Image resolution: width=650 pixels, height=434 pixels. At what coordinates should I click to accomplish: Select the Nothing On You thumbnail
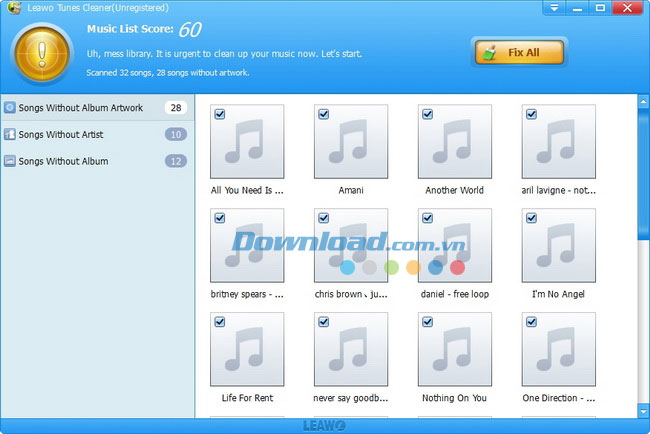(455, 349)
